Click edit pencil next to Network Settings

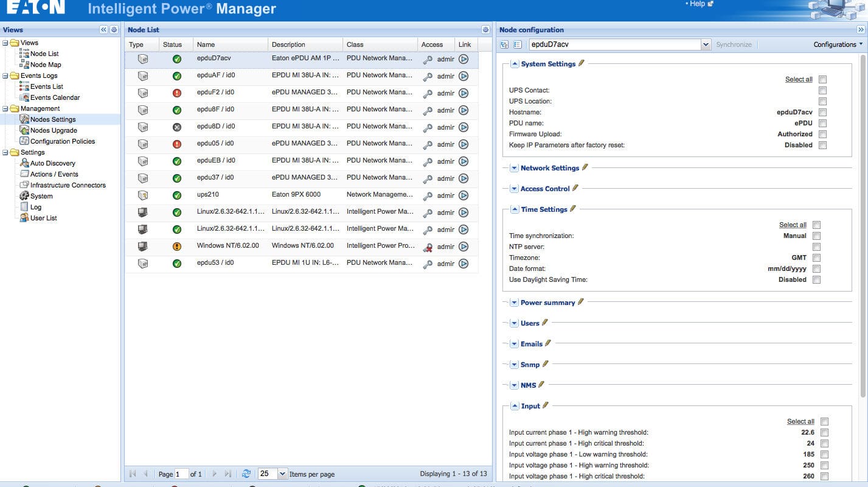585,167
